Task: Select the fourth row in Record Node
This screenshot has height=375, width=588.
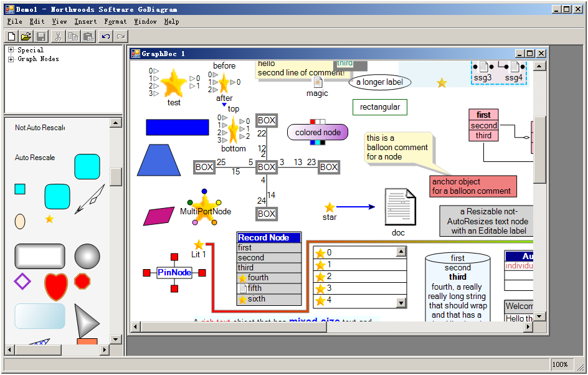Action: pyautogui.click(x=269, y=278)
